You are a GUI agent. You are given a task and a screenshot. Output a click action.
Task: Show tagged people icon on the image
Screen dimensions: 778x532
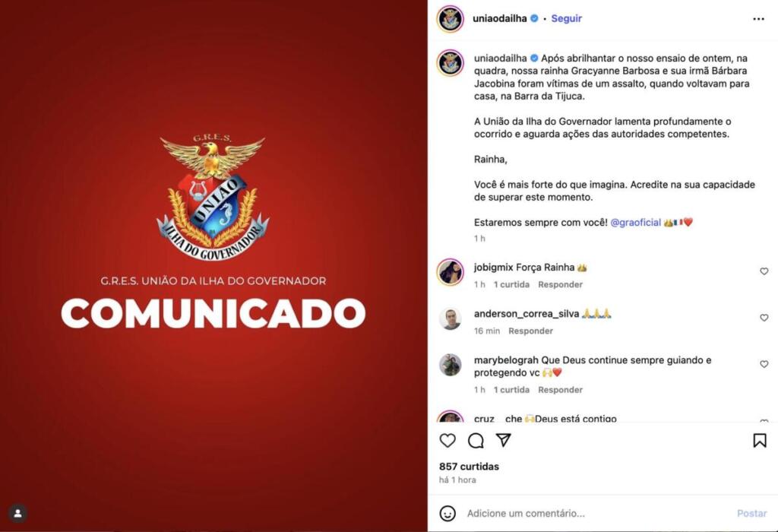click(x=18, y=513)
